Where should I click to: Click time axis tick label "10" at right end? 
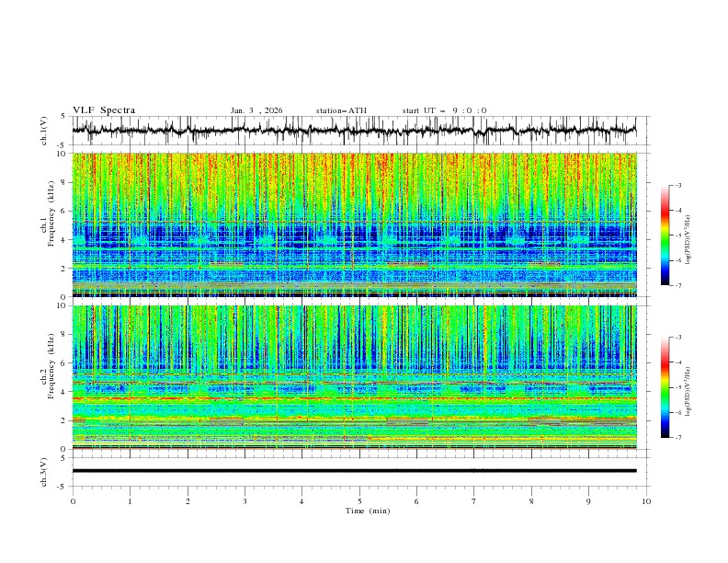pos(646,501)
